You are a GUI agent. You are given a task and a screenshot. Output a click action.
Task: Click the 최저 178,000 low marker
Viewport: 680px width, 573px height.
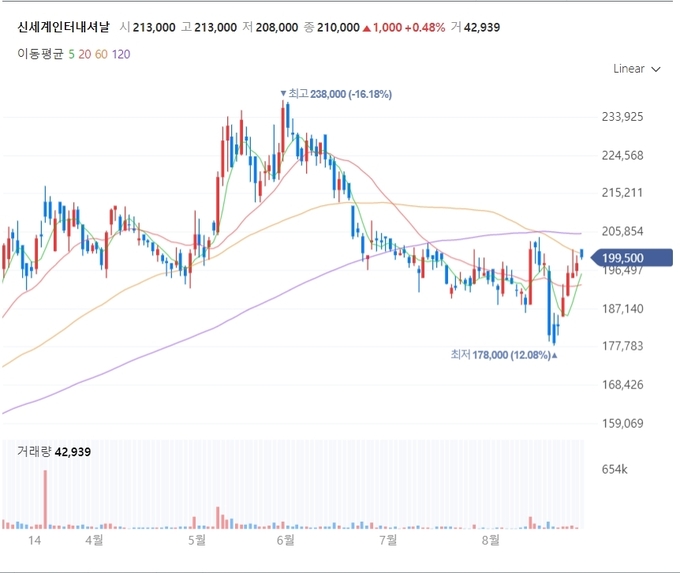pyautogui.click(x=504, y=355)
